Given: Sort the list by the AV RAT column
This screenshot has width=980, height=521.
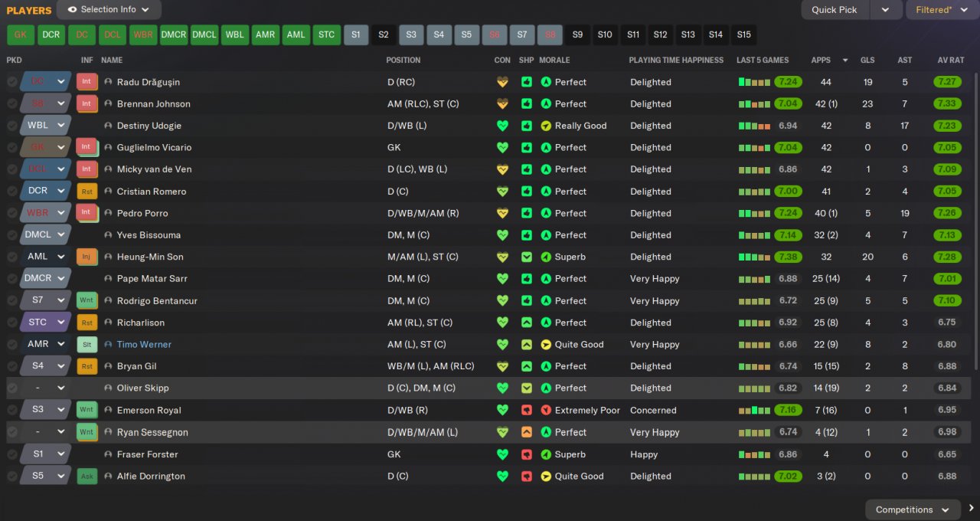Looking at the screenshot, I should coord(952,60).
